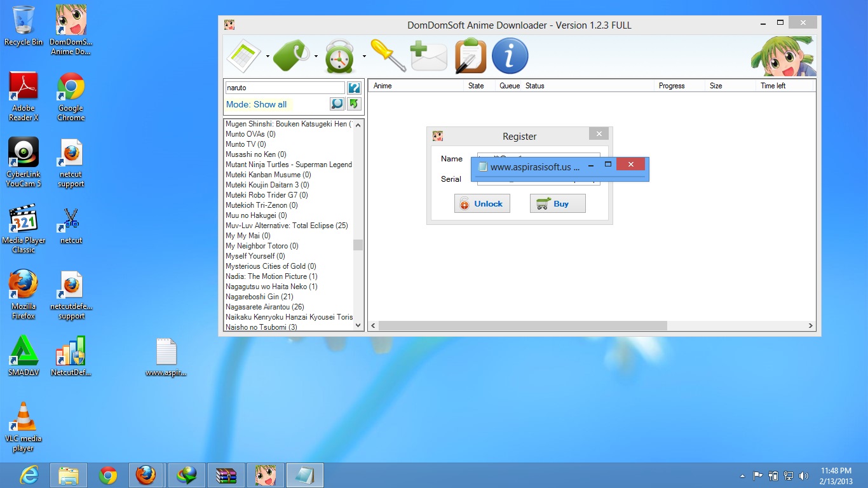Click the State column header
The image size is (868, 488).
(480, 86)
